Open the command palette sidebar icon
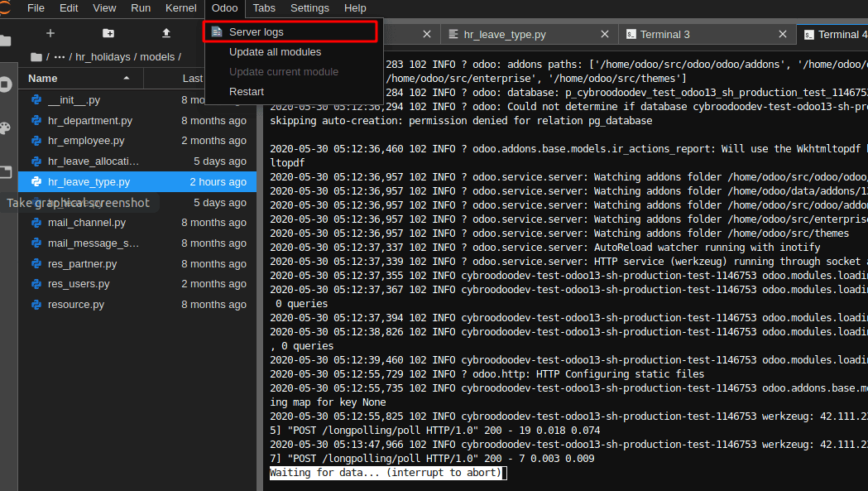The image size is (868, 491). (6, 128)
